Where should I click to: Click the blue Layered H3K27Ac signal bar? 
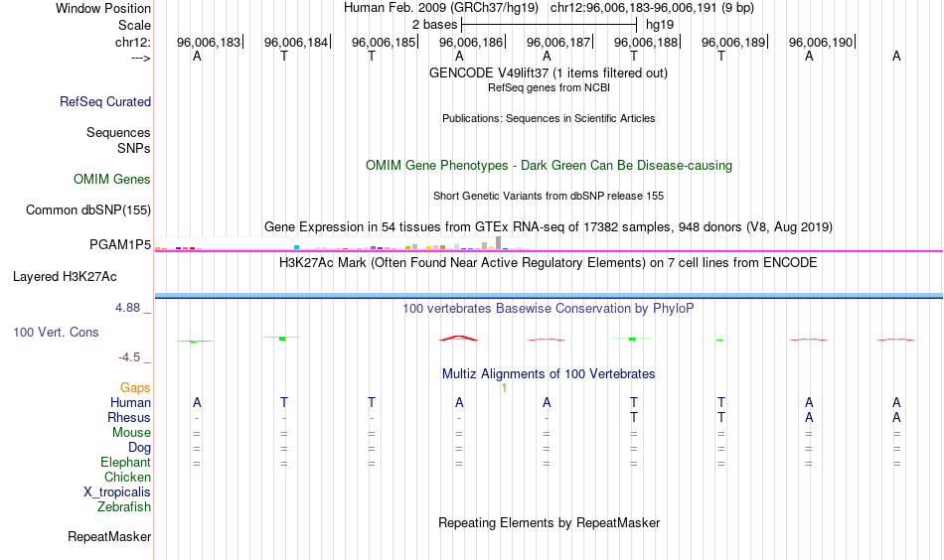pyautogui.click(x=550, y=295)
